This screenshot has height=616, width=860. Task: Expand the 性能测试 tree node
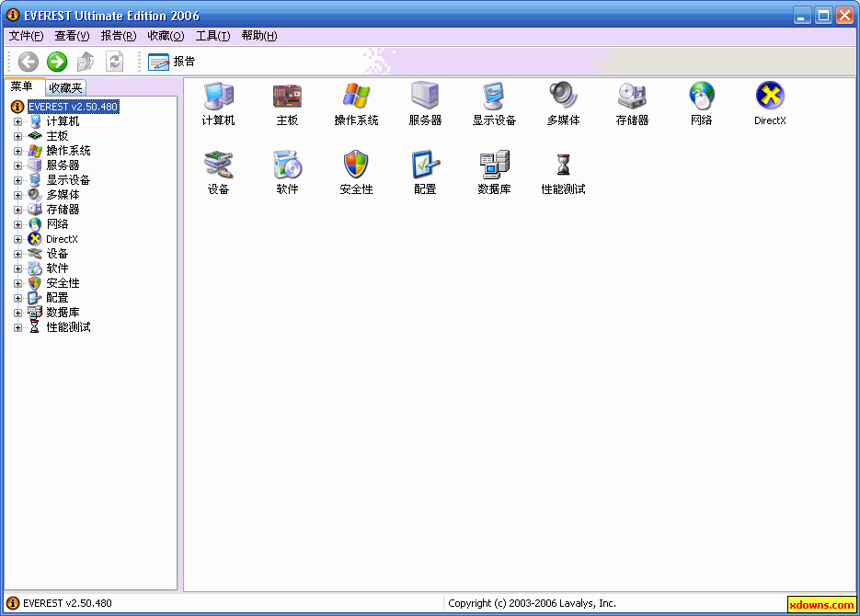(17, 327)
